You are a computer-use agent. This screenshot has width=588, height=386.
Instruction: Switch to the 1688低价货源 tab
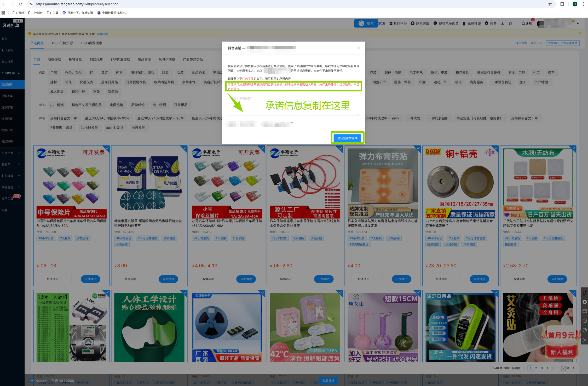62,43
